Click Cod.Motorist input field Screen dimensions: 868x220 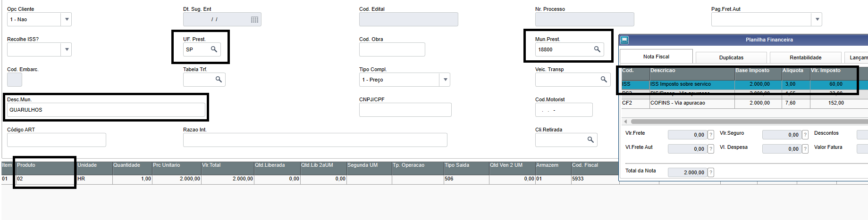pyautogui.click(x=564, y=110)
